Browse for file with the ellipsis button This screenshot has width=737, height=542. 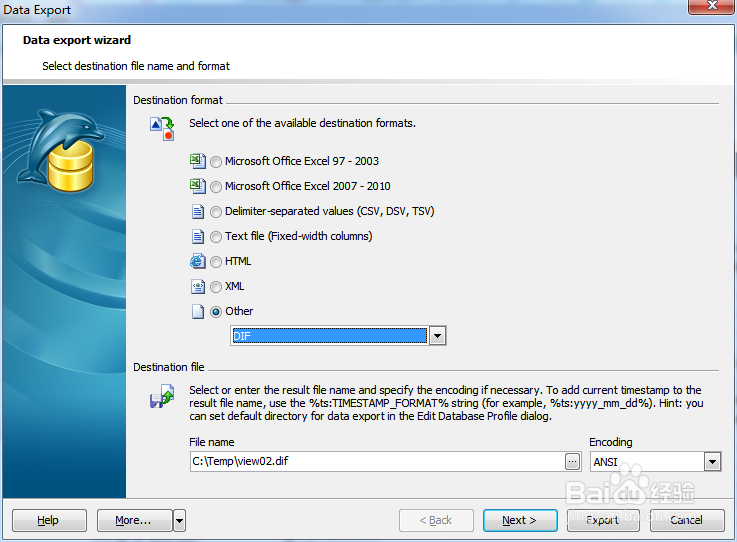coord(572,462)
